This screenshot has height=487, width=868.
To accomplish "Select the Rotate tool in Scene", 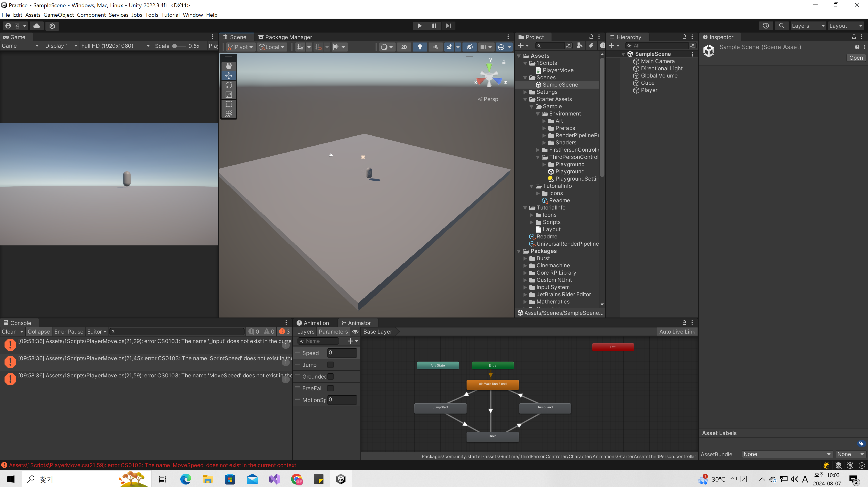I will pos(229,85).
